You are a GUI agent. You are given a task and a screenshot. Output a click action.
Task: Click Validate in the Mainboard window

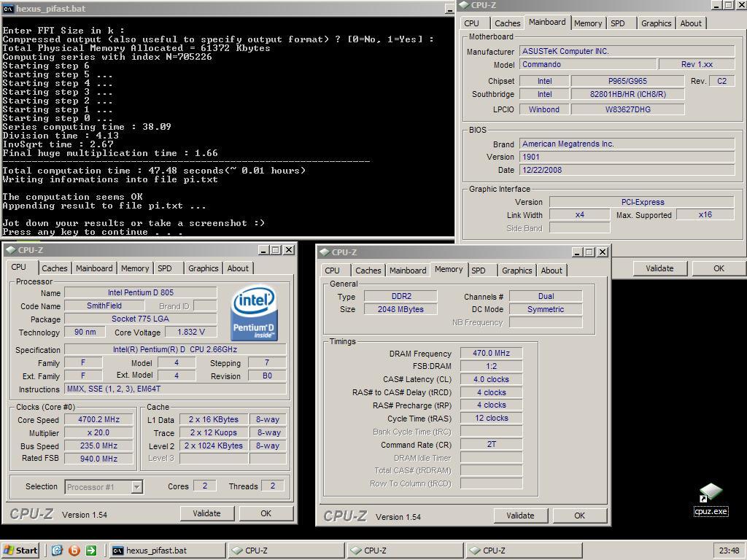point(659,268)
